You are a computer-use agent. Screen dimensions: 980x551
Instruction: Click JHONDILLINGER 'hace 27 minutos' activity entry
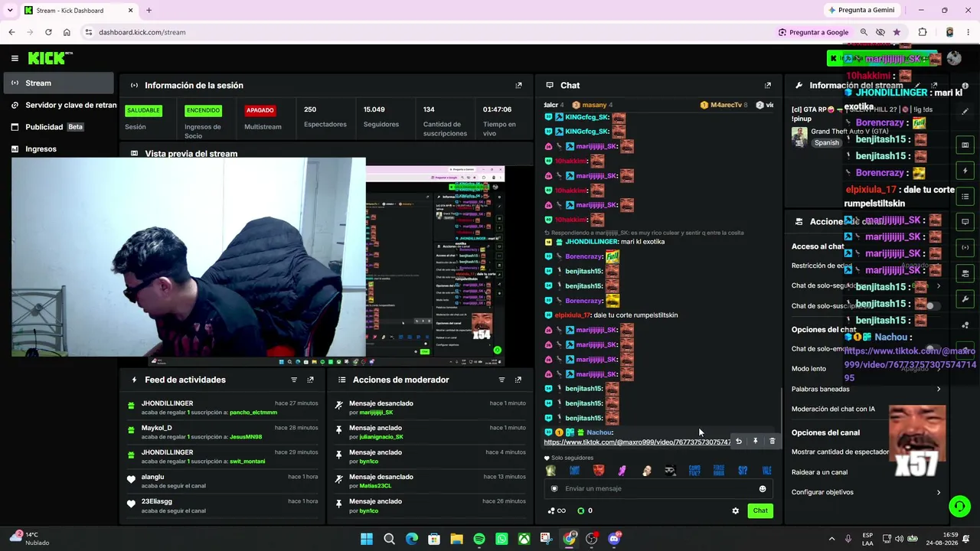coord(224,408)
